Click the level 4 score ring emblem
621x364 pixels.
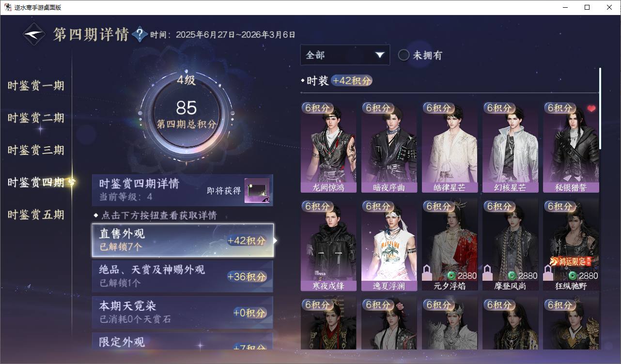click(186, 111)
